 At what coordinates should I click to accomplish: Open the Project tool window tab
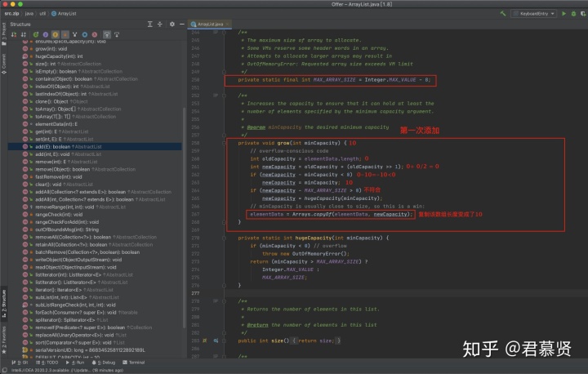click(x=4, y=33)
